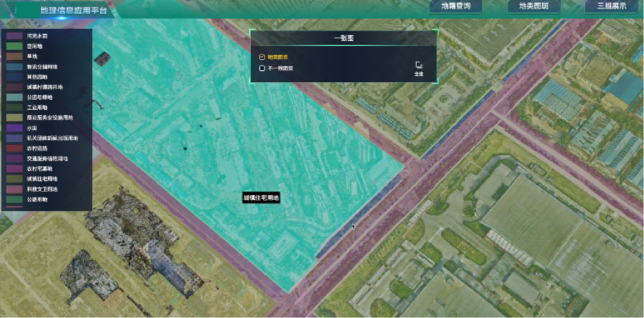Click the 草地 legend color swatch
Screen dimensions: 644x318
click(x=14, y=57)
